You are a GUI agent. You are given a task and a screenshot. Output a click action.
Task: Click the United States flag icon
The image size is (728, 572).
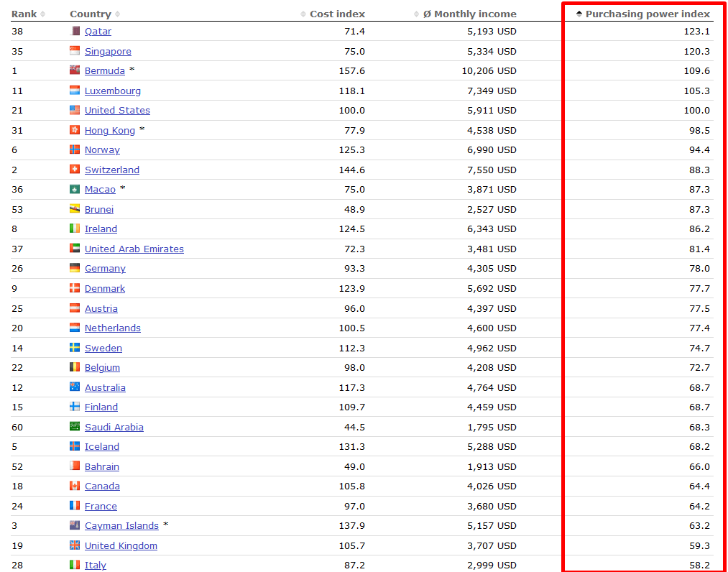click(x=75, y=109)
